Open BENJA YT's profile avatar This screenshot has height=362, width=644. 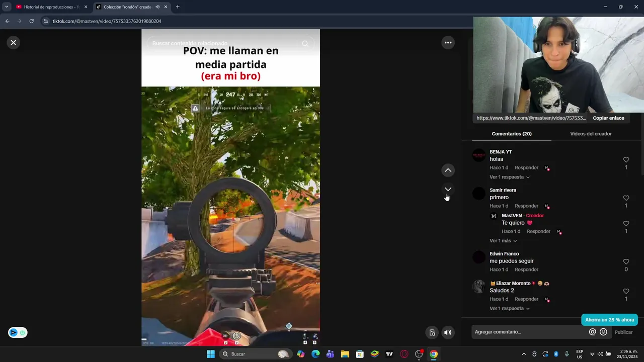point(479,155)
